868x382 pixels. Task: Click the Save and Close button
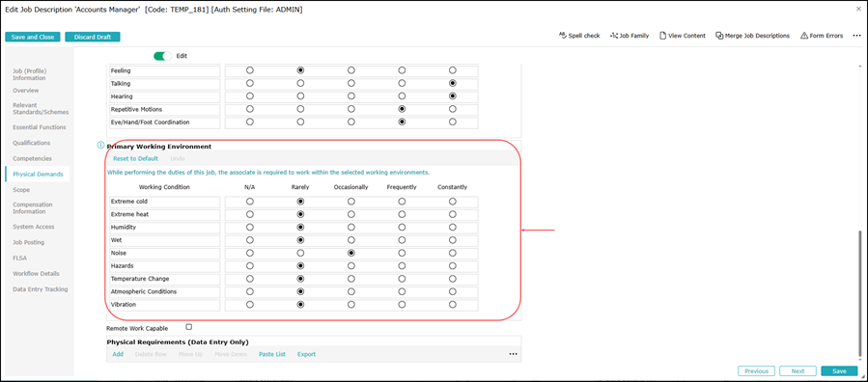click(x=33, y=37)
